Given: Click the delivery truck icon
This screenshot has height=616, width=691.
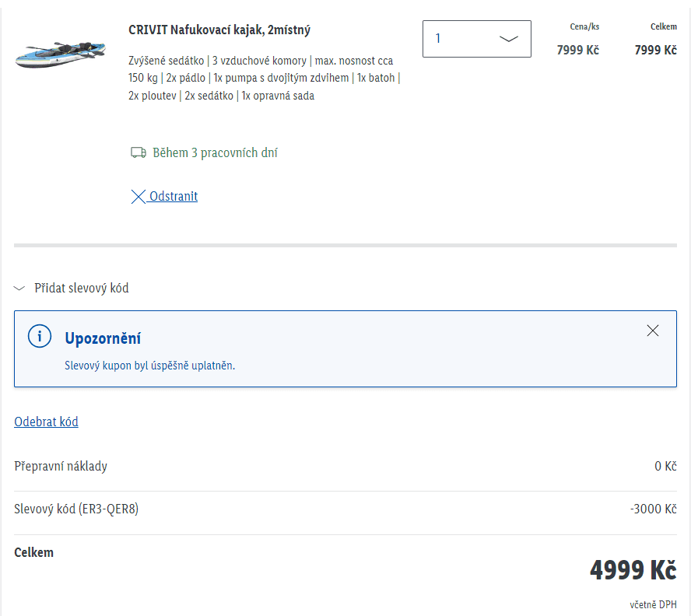Looking at the screenshot, I should (x=139, y=153).
